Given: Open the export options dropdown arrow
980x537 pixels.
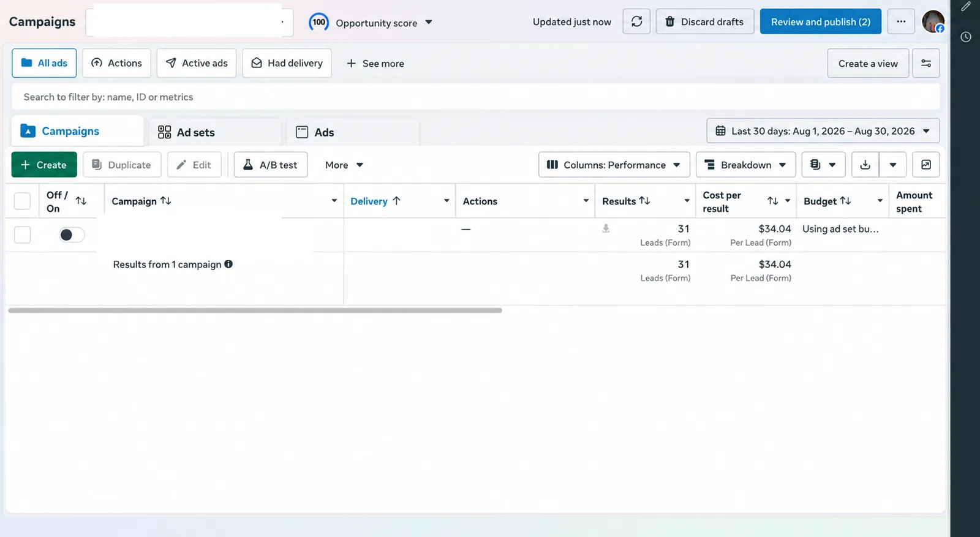Looking at the screenshot, I should pyautogui.click(x=893, y=165).
